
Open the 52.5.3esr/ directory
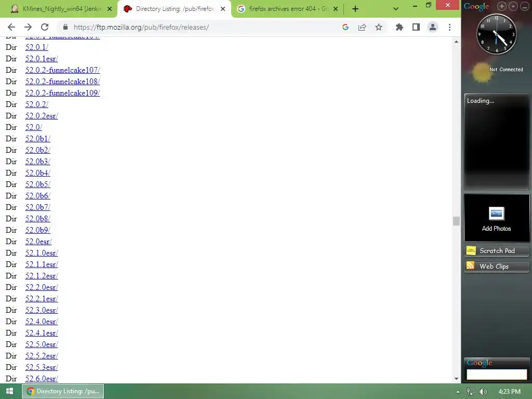[42, 367]
